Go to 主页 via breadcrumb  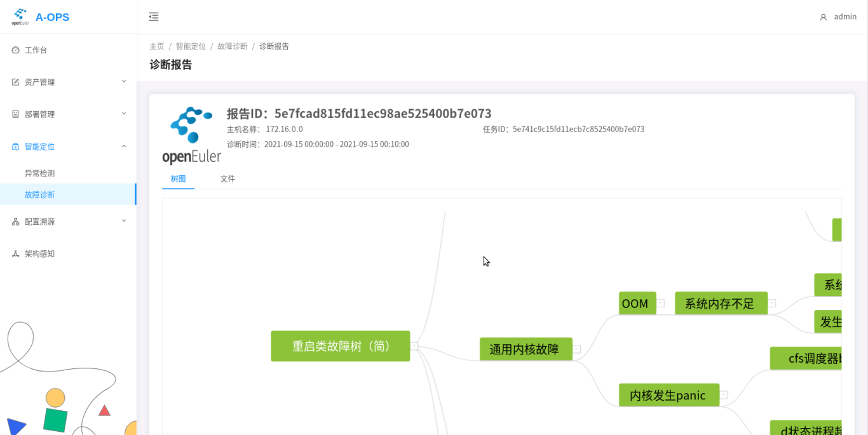pos(156,46)
